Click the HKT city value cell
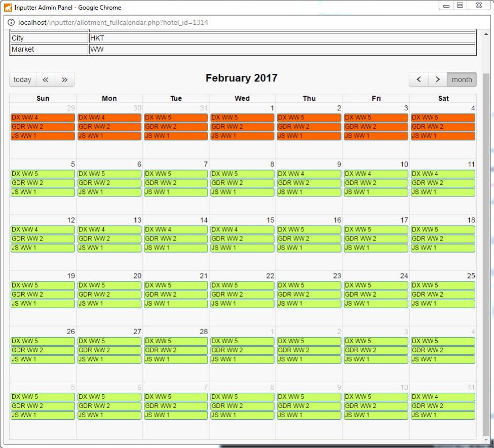Viewport: 494px width, 448px height. pyautogui.click(x=282, y=38)
